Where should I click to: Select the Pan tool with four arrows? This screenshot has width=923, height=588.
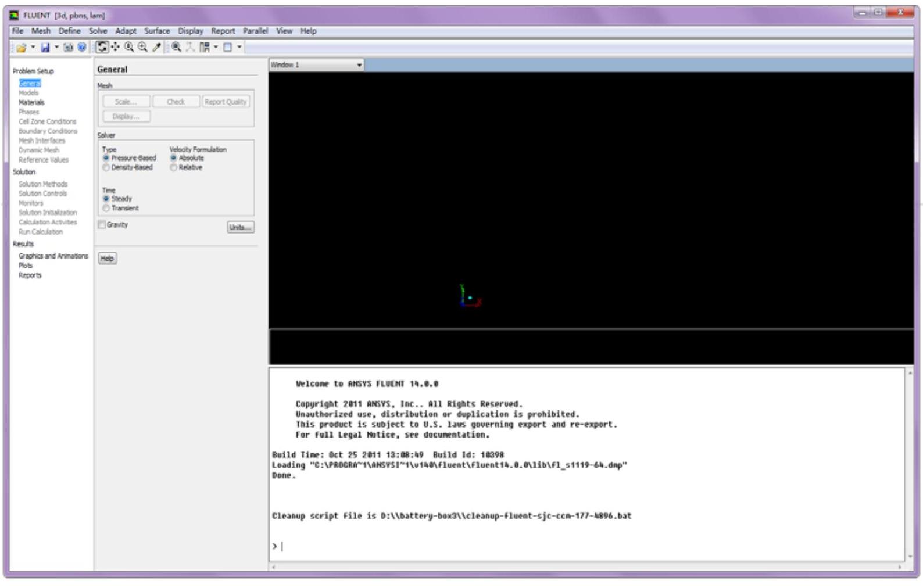116,47
